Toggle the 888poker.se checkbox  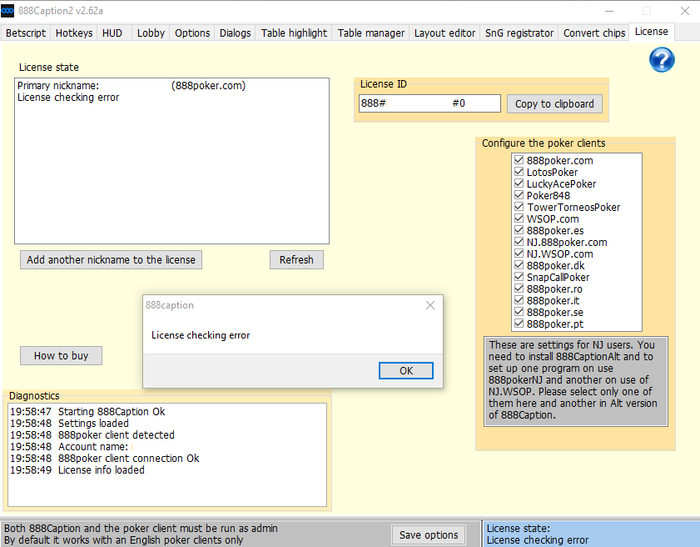click(519, 312)
